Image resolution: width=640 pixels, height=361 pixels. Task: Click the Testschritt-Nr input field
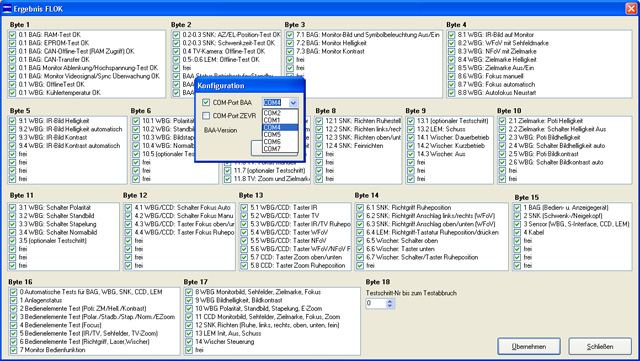pos(376,303)
